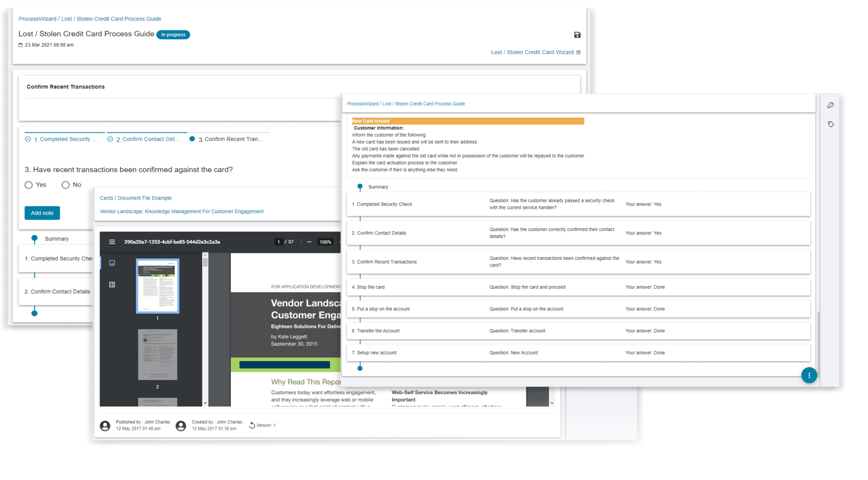Select summary row 6. Transfer the Account
The height and width of the screenshot is (480, 868).
578,331
